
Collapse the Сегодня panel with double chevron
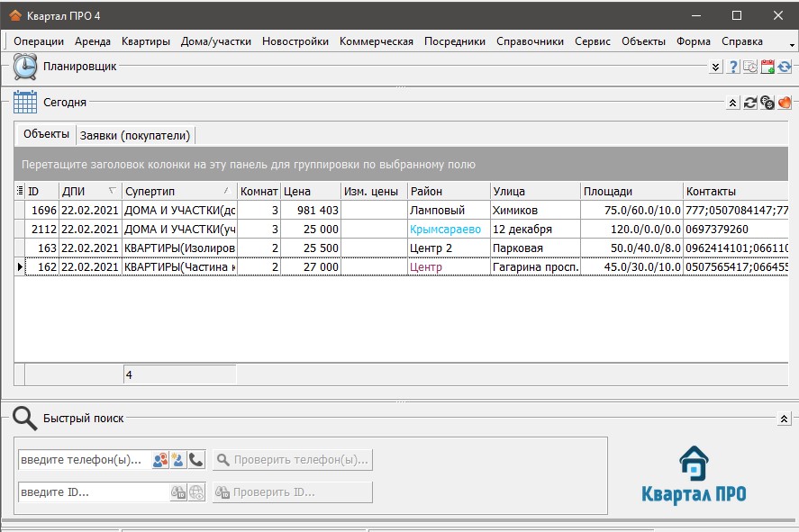click(732, 103)
